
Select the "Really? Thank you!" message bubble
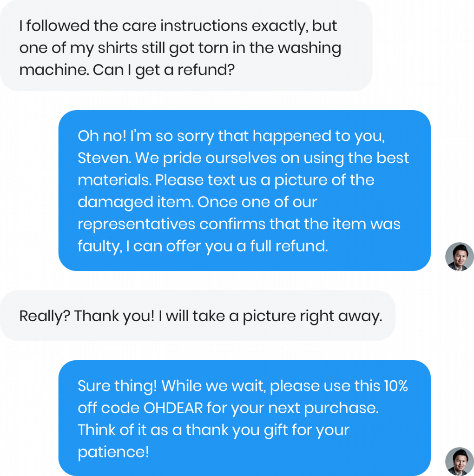(197, 316)
